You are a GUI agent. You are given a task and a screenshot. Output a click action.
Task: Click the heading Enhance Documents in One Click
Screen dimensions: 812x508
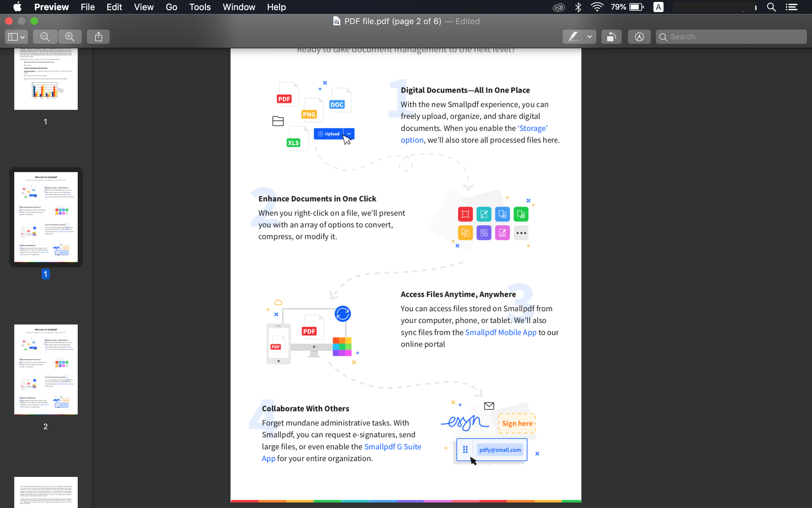point(317,198)
